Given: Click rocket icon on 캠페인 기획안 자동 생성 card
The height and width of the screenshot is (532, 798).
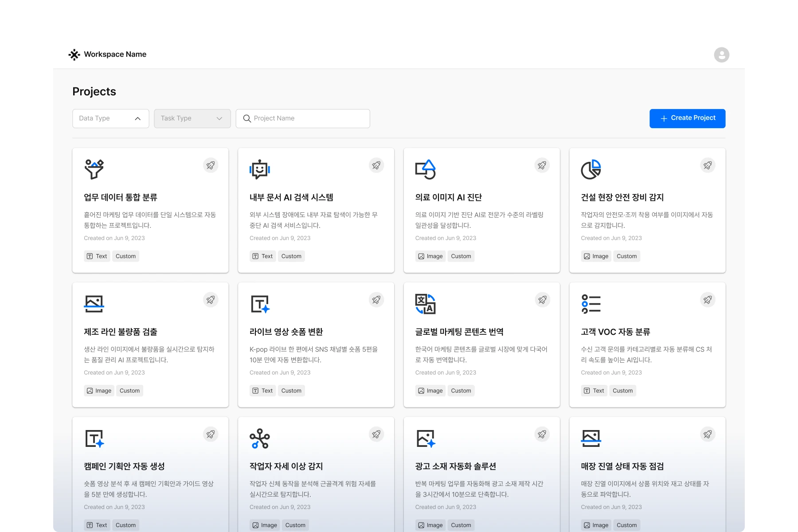Looking at the screenshot, I should pos(211,434).
